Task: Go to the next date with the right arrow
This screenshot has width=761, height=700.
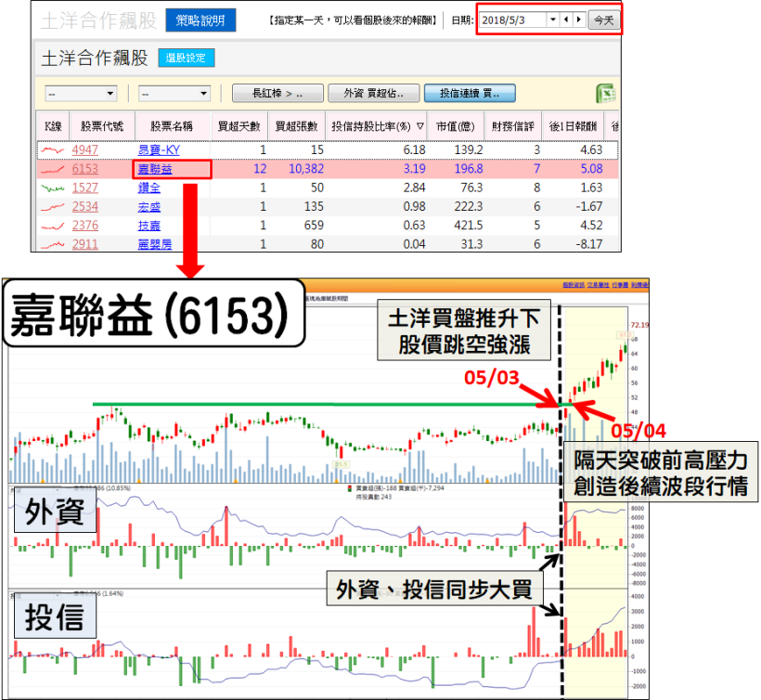Action: pyautogui.click(x=578, y=19)
